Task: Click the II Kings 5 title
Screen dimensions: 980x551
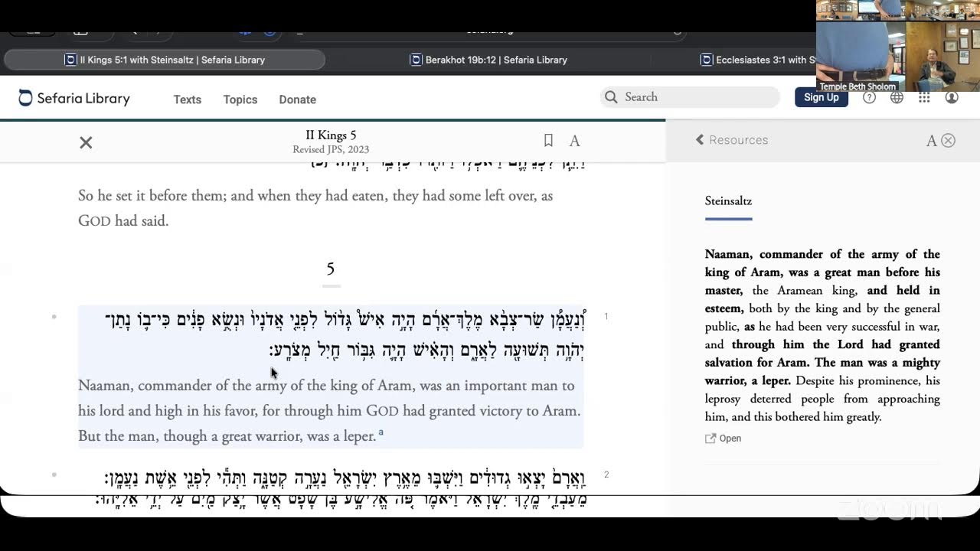Action: [331, 135]
